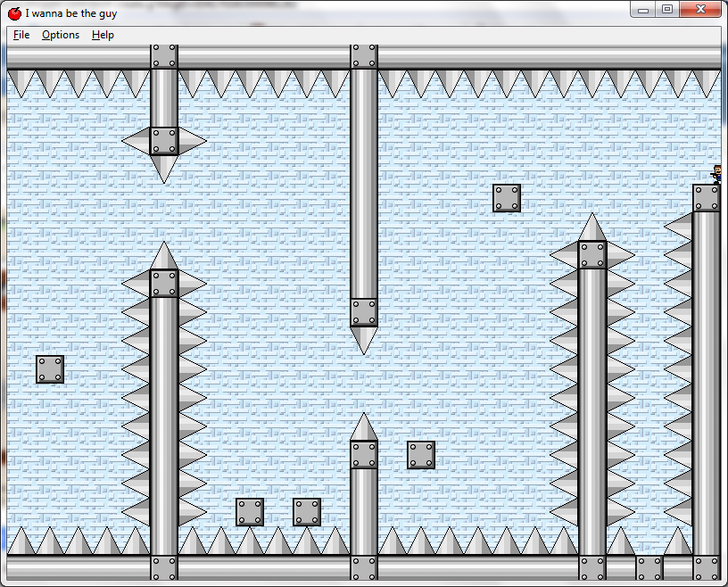Open the Options menu
728x587 pixels.
tap(61, 35)
